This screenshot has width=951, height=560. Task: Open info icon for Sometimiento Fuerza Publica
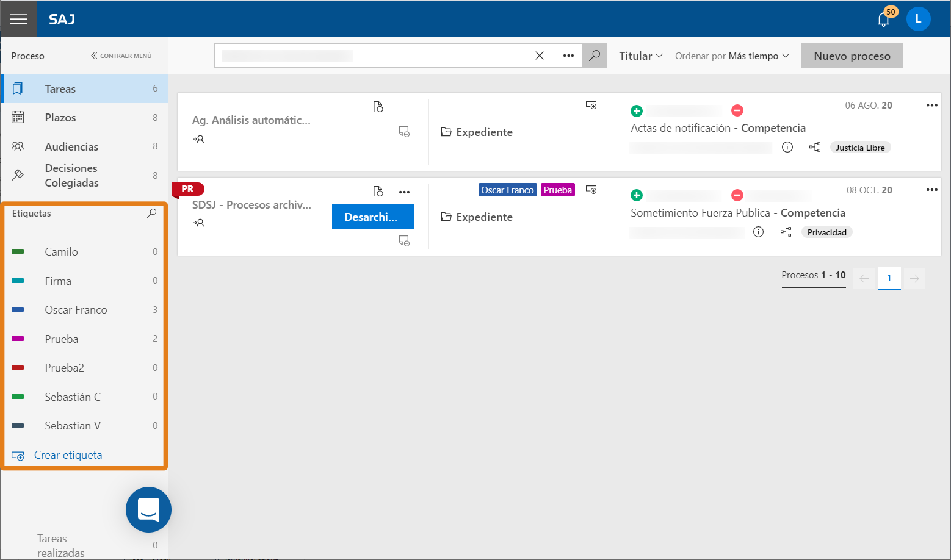tap(758, 232)
